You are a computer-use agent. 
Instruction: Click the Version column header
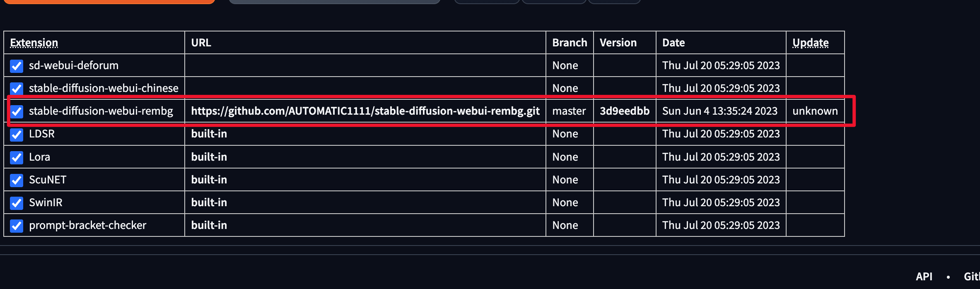[x=618, y=43]
